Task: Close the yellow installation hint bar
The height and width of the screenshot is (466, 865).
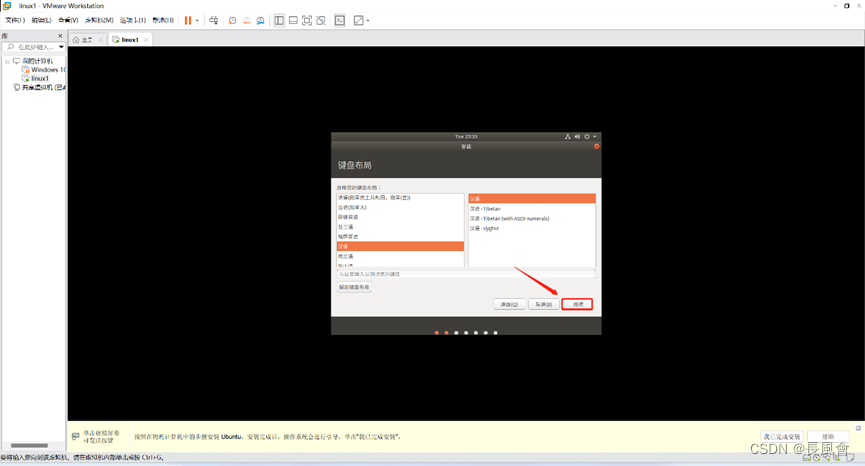Action: pyautogui.click(x=858, y=428)
